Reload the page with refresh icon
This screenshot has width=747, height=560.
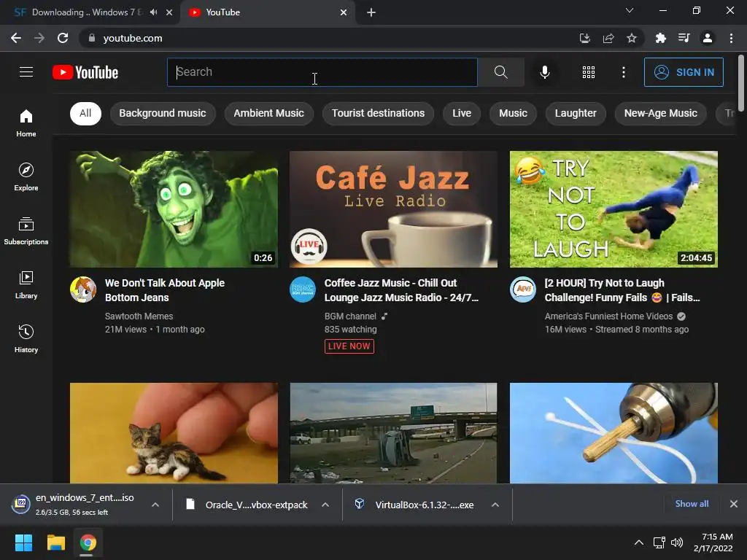click(x=63, y=38)
